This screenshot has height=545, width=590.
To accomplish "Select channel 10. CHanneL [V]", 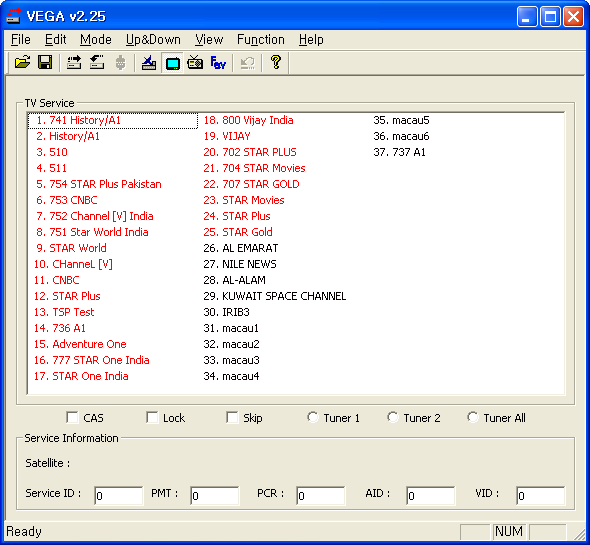I will pos(73,264).
